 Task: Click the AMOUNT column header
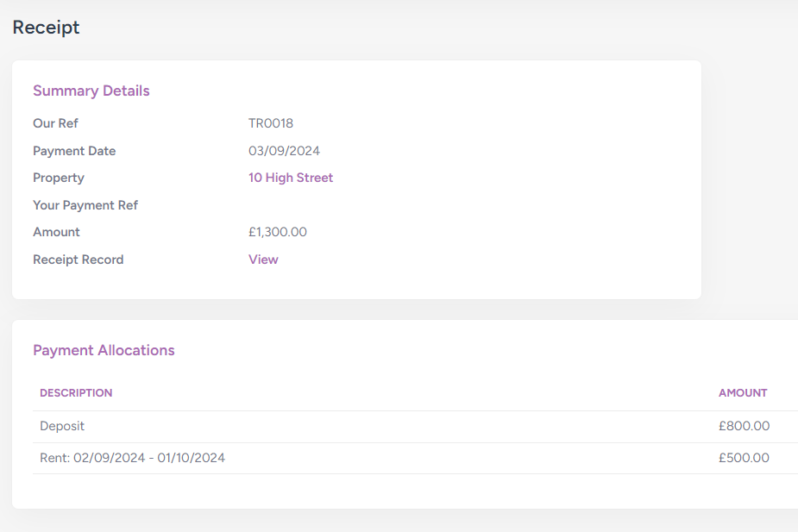tap(742, 392)
